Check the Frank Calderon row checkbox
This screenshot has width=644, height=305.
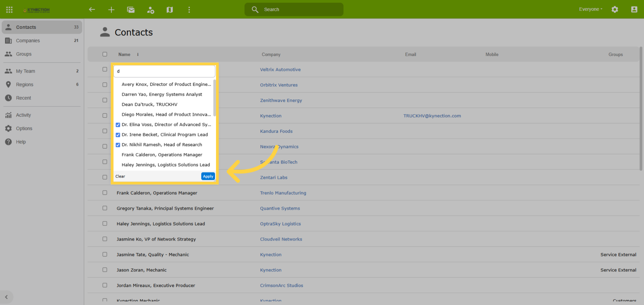pyautogui.click(x=105, y=193)
